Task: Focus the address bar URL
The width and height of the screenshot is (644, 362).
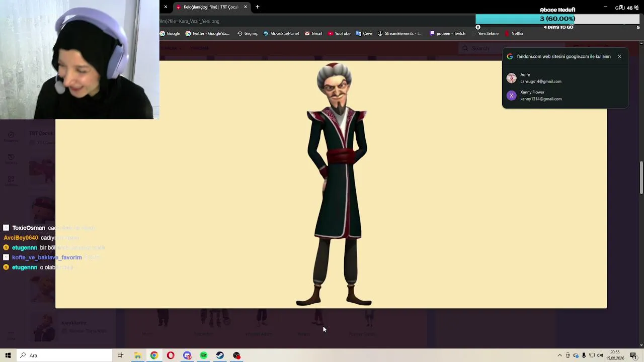Action: point(190,22)
